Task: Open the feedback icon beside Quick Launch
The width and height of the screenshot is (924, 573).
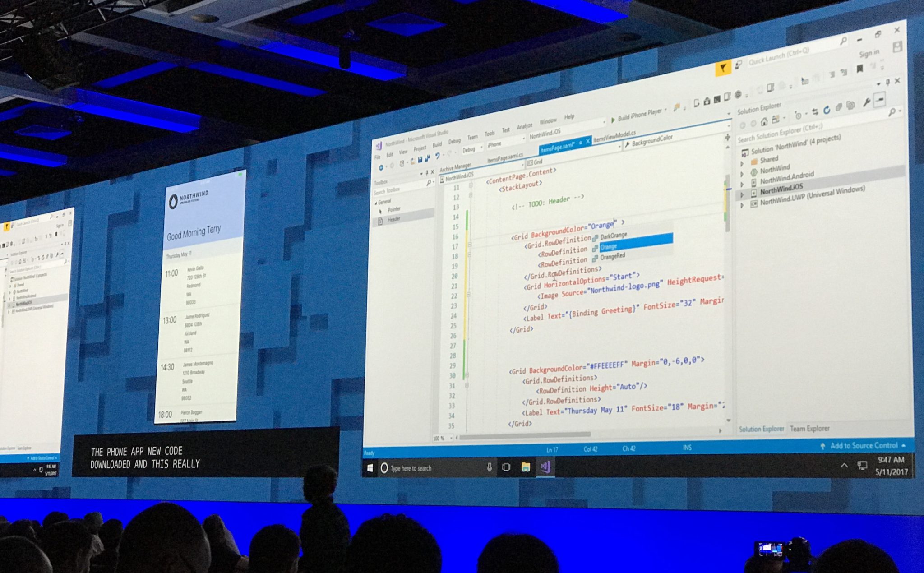Action: (738, 65)
